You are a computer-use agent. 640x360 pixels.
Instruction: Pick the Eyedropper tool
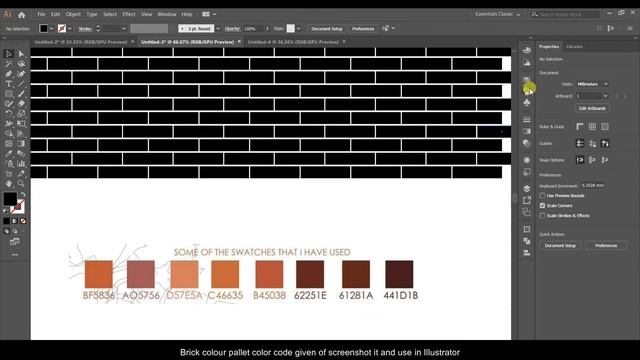click(8, 153)
